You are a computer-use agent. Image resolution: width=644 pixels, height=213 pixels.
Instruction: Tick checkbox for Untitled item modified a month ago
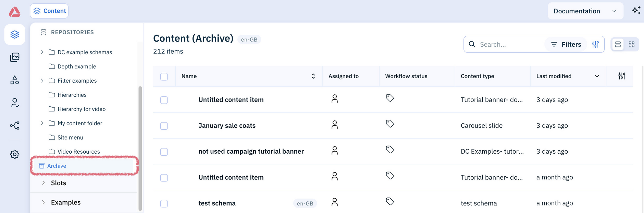164,178
